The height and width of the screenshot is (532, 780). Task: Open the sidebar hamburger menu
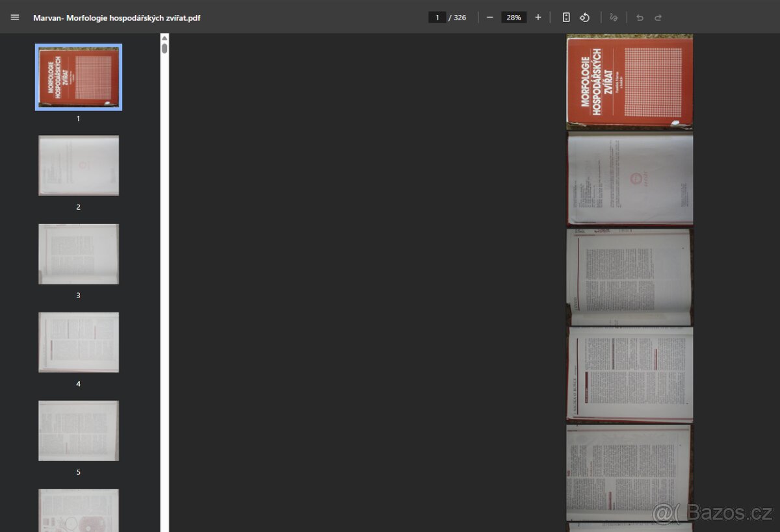[x=15, y=18]
